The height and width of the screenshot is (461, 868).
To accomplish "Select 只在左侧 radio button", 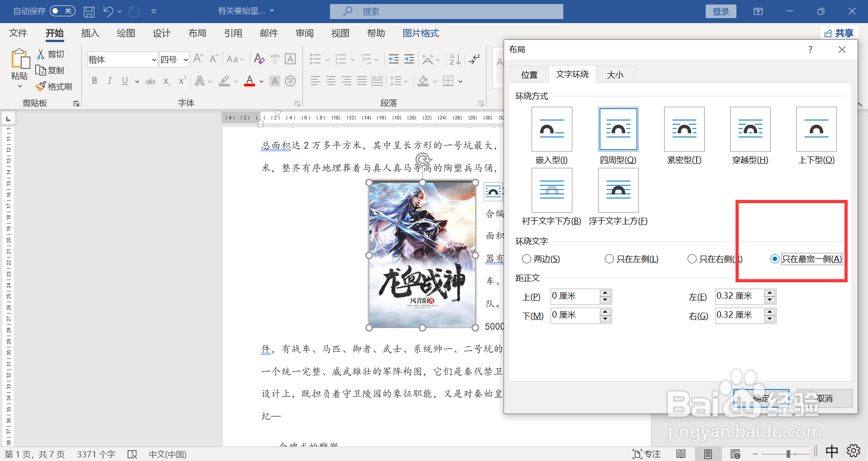I will 609,259.
